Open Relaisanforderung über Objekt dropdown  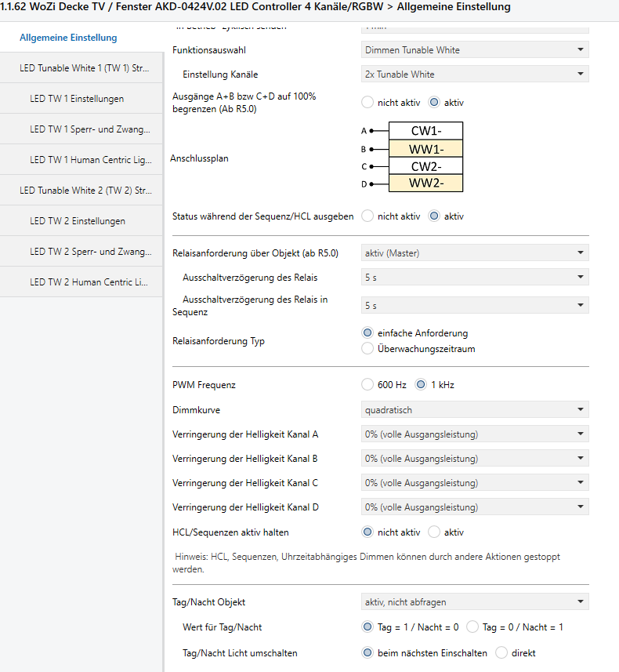click(x=475, y=253)
